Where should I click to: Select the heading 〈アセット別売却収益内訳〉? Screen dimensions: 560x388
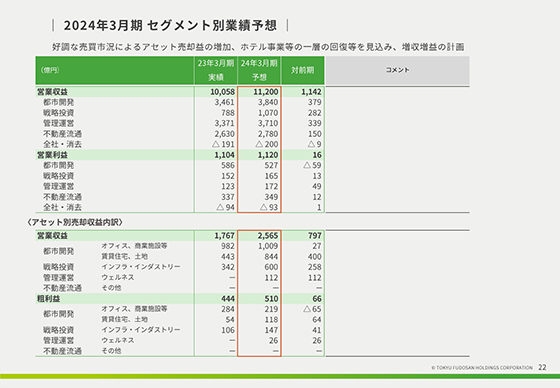coord(75,222)
